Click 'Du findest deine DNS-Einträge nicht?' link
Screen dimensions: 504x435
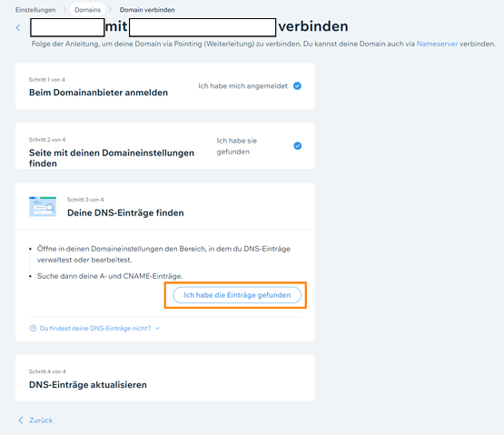[x=95, y=328]
